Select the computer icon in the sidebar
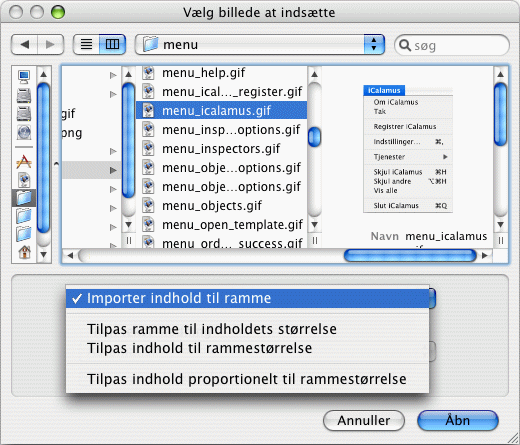Screen dimensions: 520x445 point(24,77)
